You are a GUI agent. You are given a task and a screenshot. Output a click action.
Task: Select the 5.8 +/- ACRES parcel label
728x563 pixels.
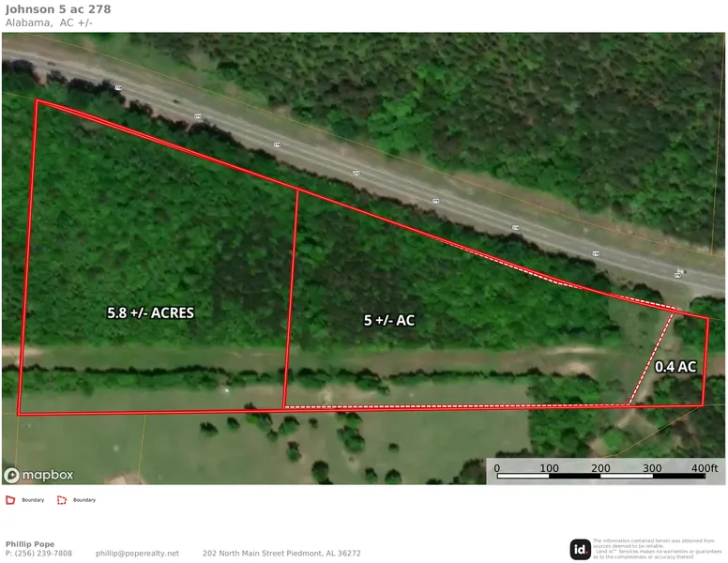tap(150, 312)
